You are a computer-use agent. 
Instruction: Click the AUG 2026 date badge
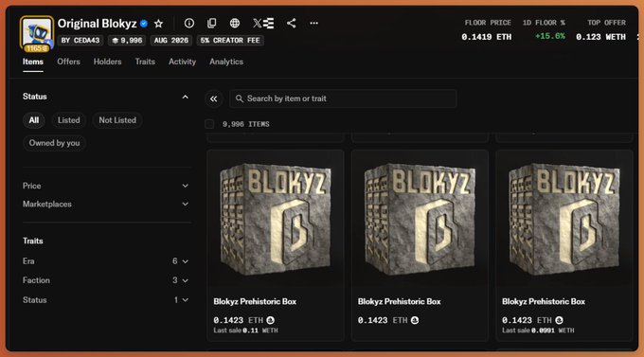[x=170, y=41]
